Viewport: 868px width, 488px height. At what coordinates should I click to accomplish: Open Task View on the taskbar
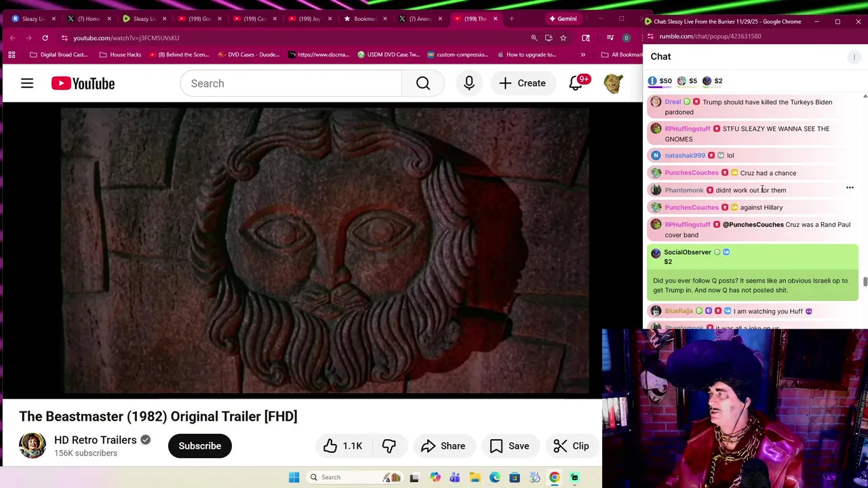coord(414,477)
